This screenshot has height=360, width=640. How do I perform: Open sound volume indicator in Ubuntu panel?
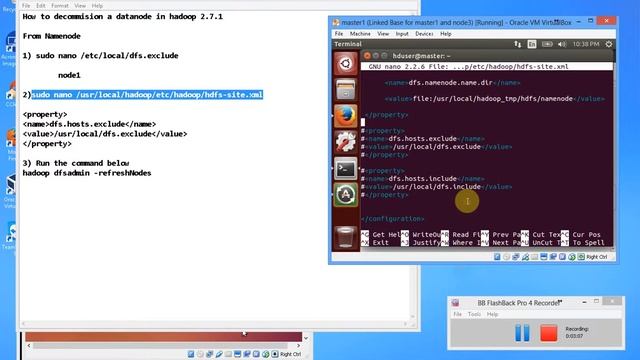tap(562, 44)
